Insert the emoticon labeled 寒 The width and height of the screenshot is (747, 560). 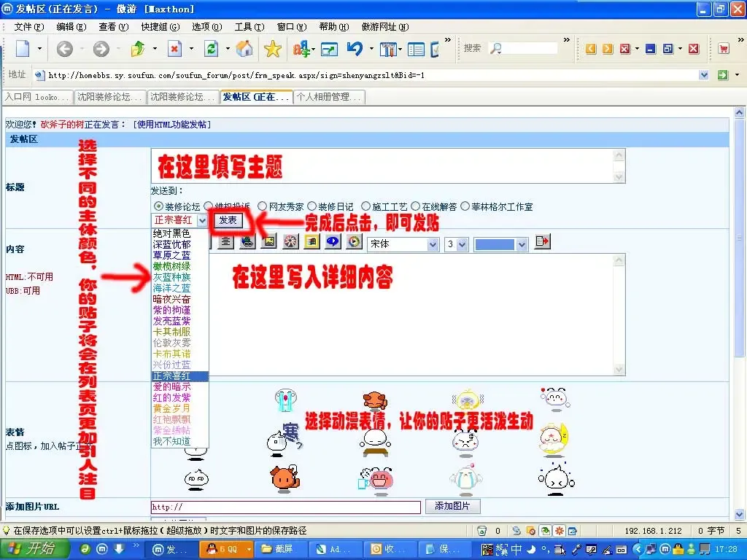click(285, 438)
